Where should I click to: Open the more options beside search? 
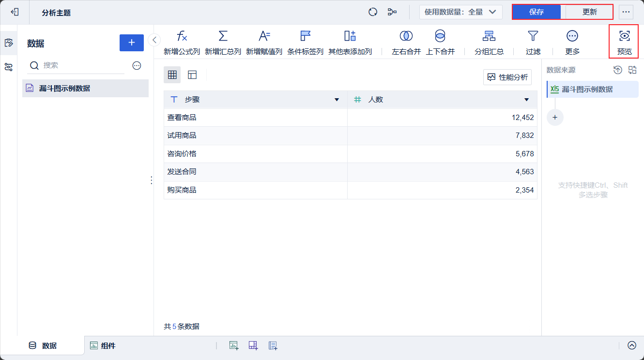tap(137, 65)
